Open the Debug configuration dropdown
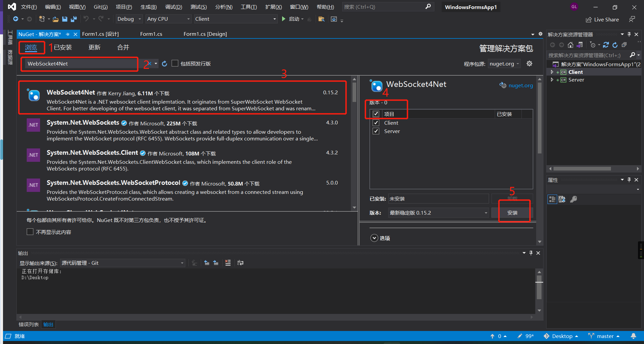Image resolution: width=644 pixels, height=344 pixels. tap(129, 19)
